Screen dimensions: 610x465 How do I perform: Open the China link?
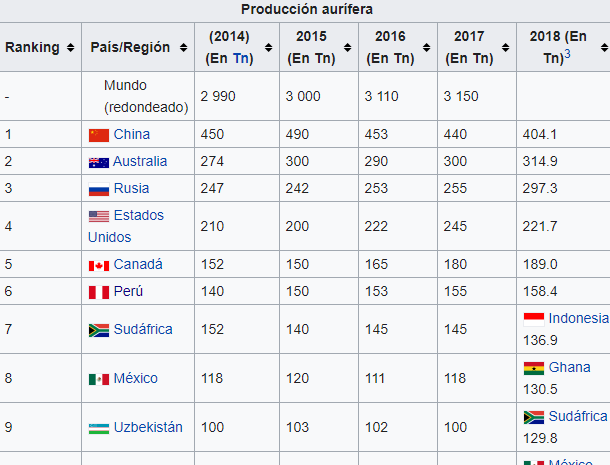[x=132, y=135]
